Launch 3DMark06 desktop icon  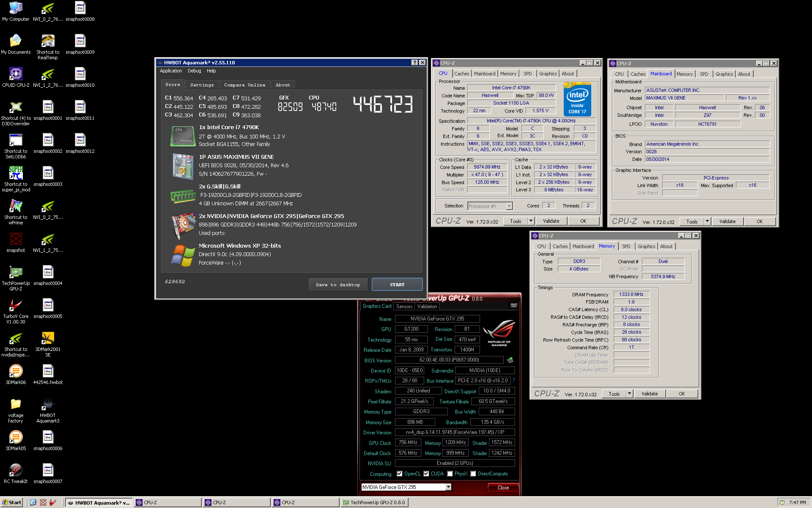pos(16,374)
